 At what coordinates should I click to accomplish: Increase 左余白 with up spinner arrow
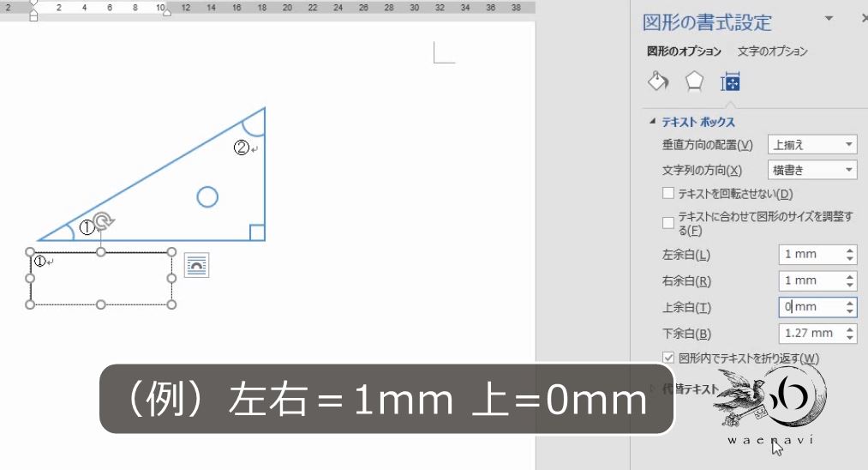pyautogui.click(x=850, y=250)
